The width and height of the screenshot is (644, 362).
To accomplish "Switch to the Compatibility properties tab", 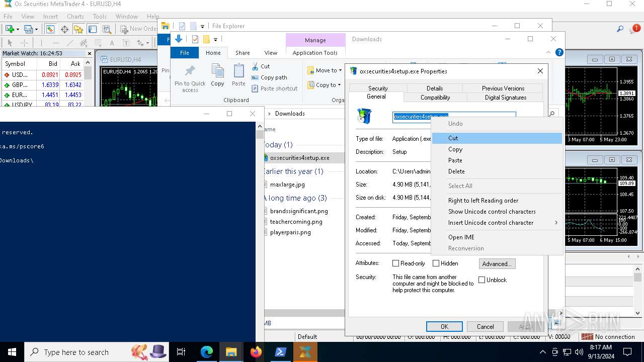I will (435, 98).
